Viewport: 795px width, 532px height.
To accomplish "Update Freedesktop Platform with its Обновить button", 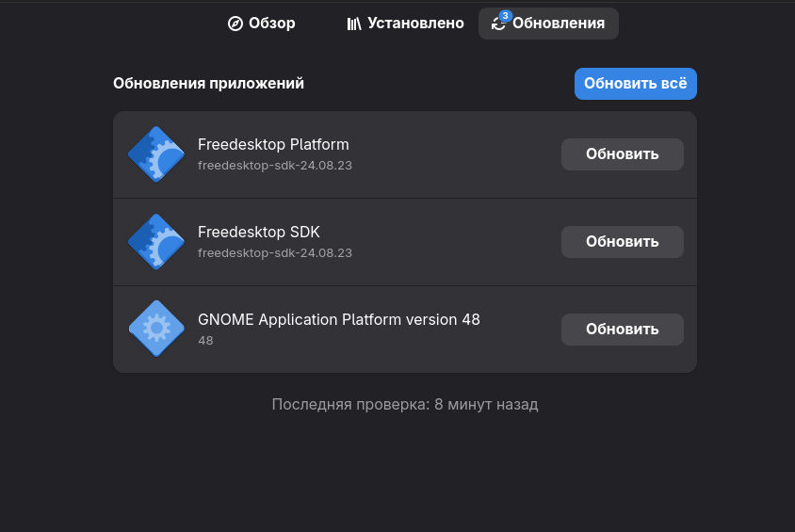I will click(622, 154).
